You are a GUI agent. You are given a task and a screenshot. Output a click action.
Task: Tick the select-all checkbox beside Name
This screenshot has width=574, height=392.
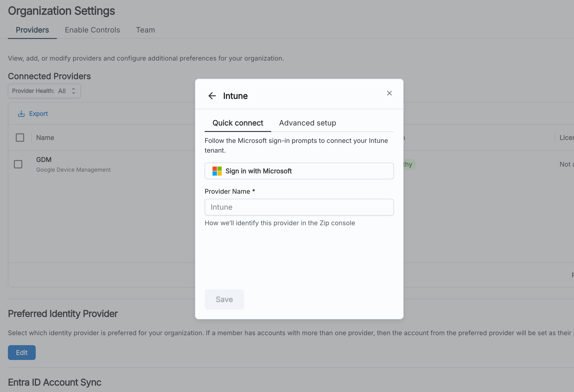coord(20,138)
